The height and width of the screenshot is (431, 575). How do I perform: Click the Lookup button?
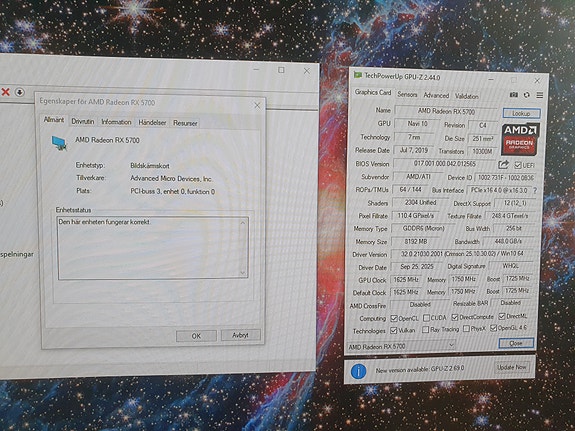521,113
